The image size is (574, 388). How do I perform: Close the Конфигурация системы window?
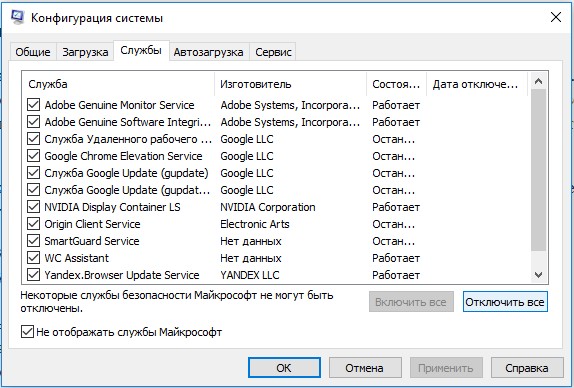coord(556,17)
